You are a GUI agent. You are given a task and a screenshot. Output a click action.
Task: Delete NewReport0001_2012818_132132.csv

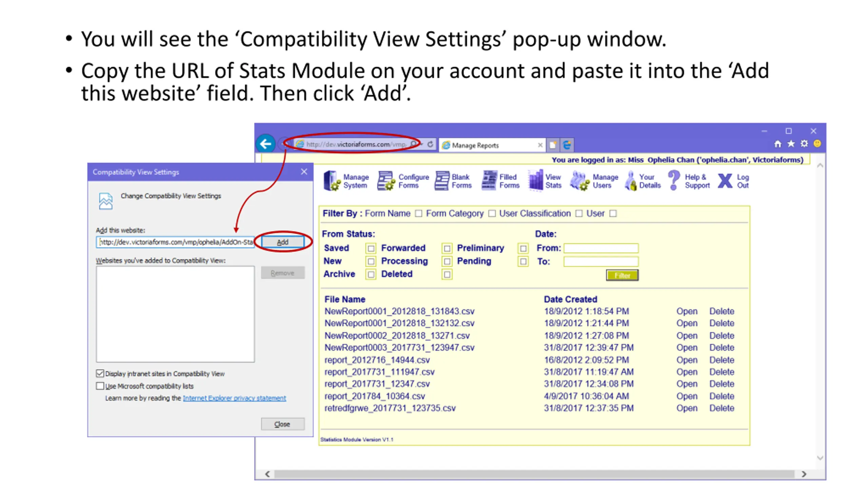coord(722,323)
